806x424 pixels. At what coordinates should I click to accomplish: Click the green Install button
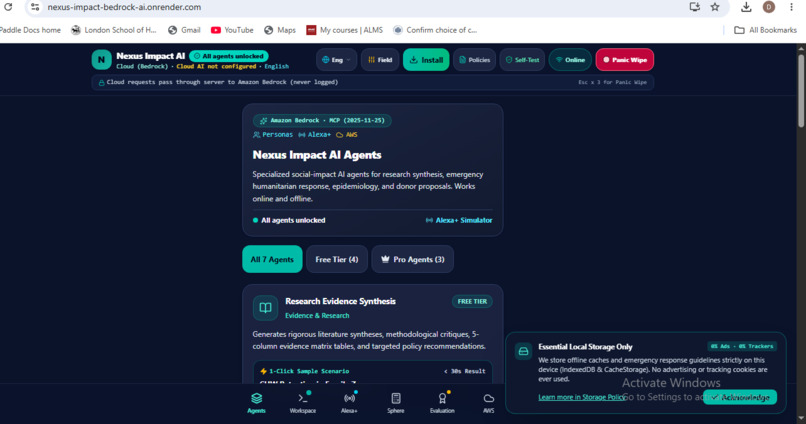(426, 60)
